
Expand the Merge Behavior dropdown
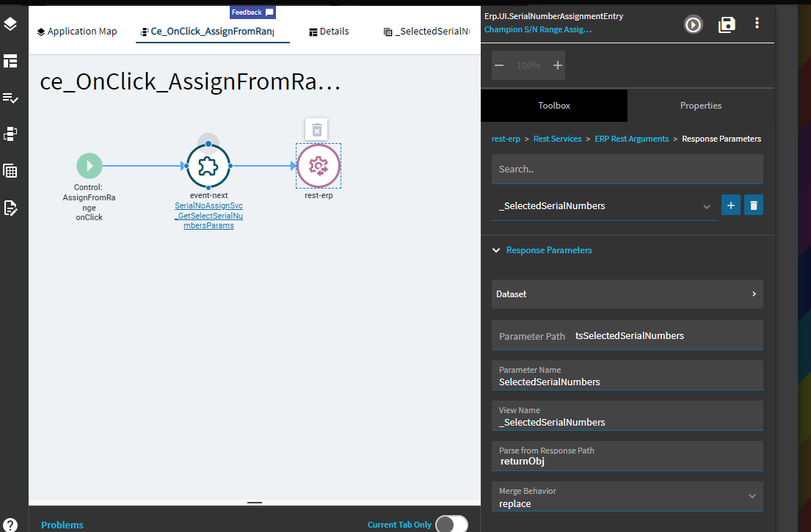coord(628,497)
